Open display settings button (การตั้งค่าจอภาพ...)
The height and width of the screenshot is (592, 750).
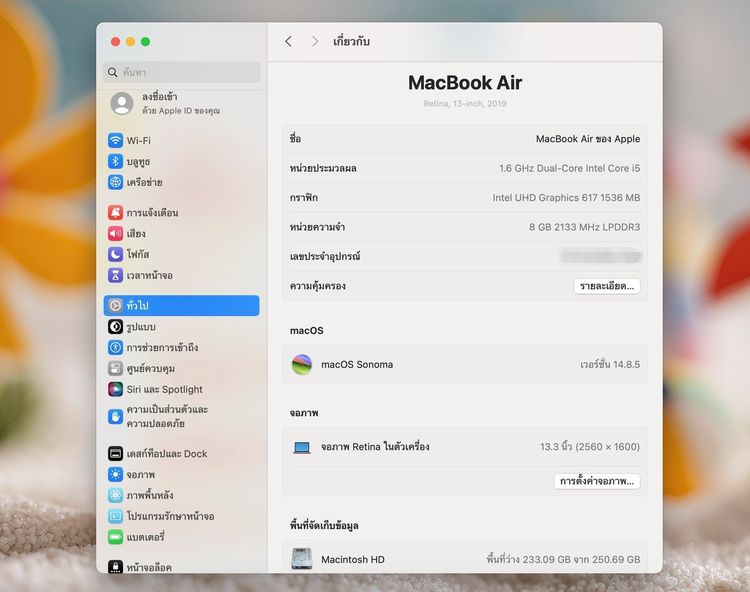[597, 481]
